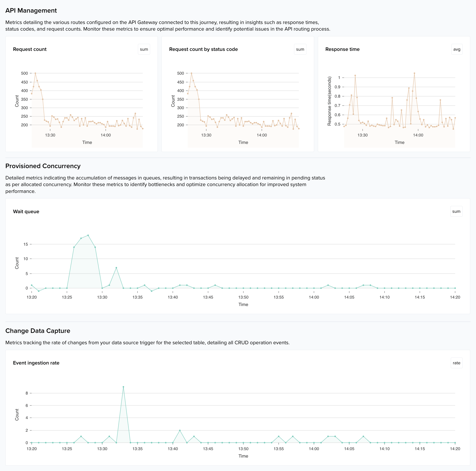Click Event ingestion point at 13:41
Screen dimensions: 476x471
tap(180, 430)
